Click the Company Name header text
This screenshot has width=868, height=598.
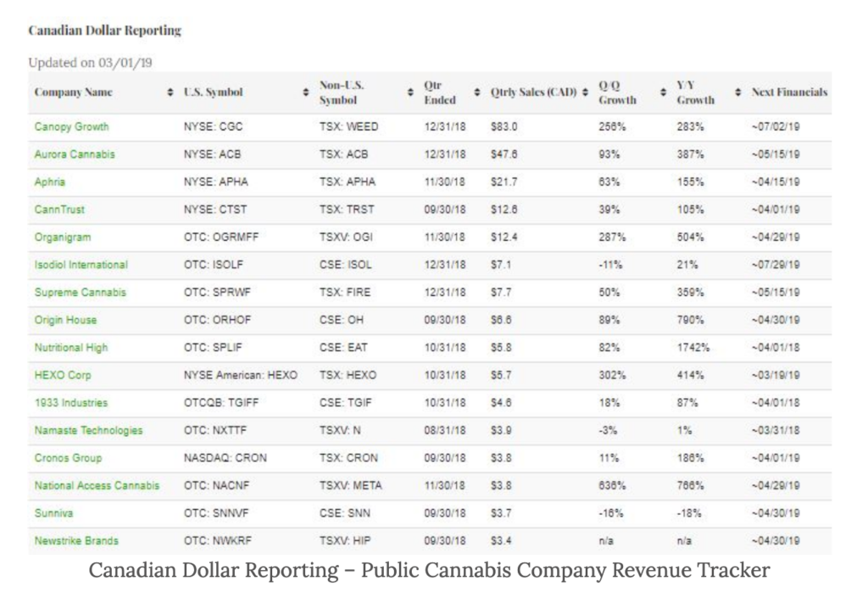(74, 92)
